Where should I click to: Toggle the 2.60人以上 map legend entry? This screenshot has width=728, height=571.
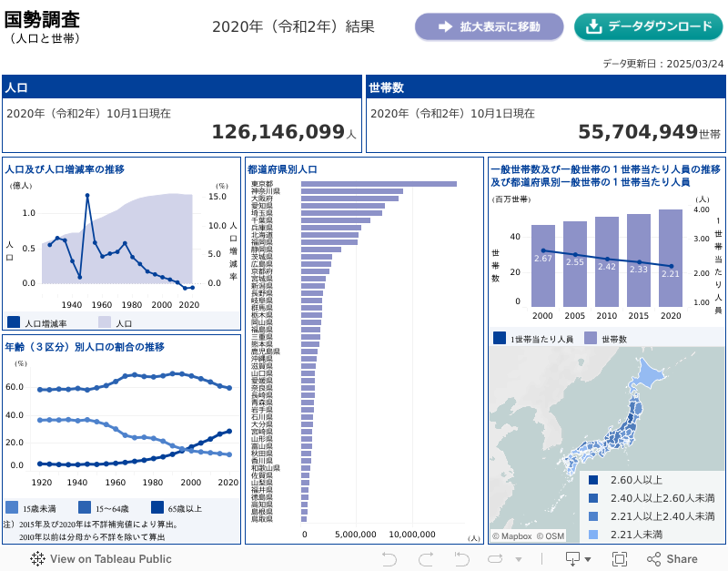point(593,480)
